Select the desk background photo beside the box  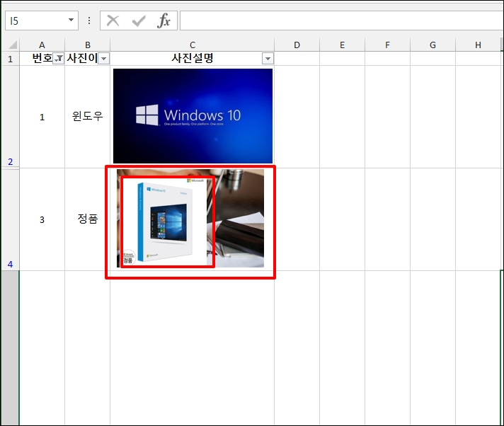[x=239, y=219]
